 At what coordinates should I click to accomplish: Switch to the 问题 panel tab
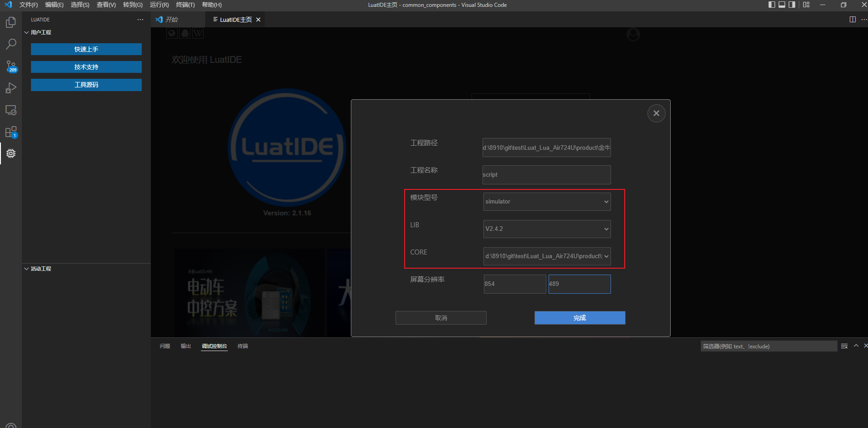[x=165, y=346]
